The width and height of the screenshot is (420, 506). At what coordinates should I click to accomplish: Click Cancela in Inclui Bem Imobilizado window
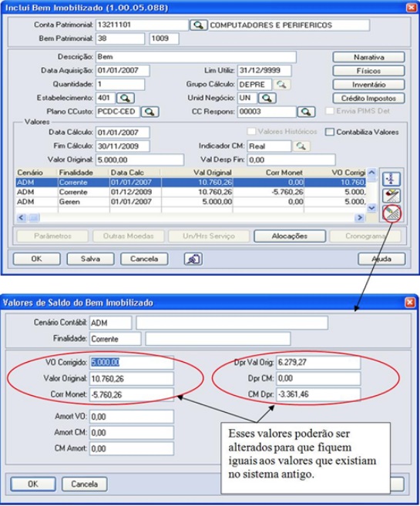tap(144, 259)
